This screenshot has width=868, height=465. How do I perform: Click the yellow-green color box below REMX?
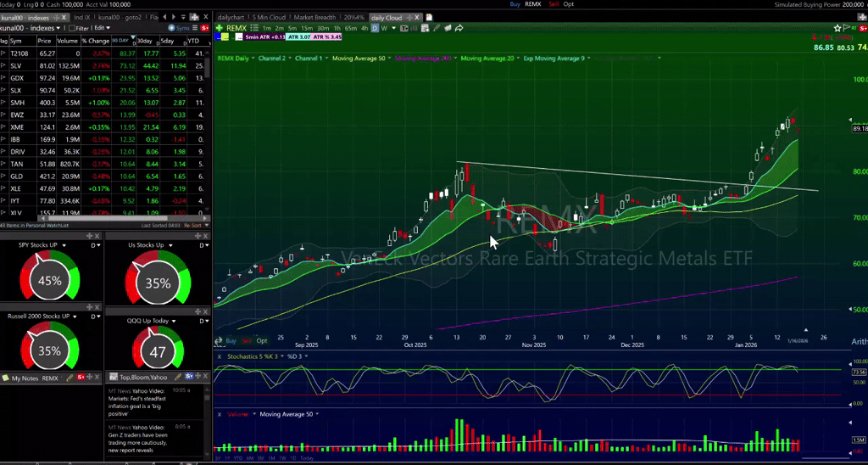tap(225, 36)
